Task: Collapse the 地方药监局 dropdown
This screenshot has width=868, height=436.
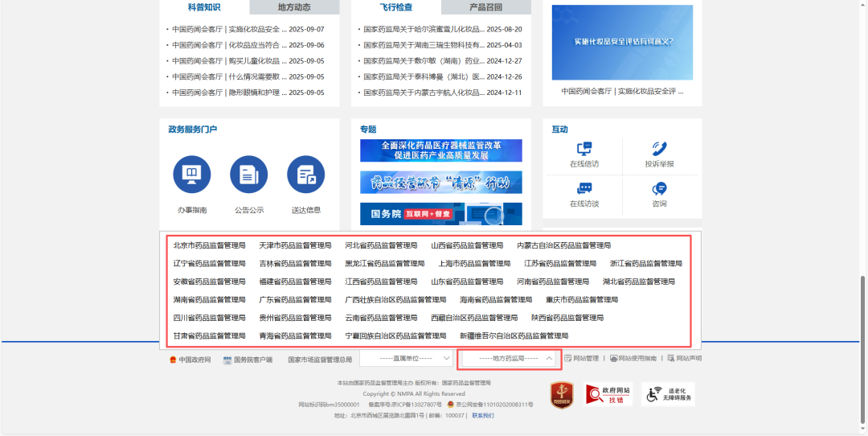Action: pyautogui.click(x=508, y=358)
